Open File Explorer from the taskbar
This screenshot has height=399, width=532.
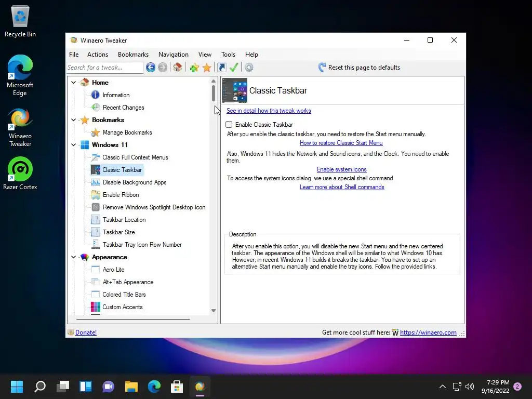(x=131, y=387)
